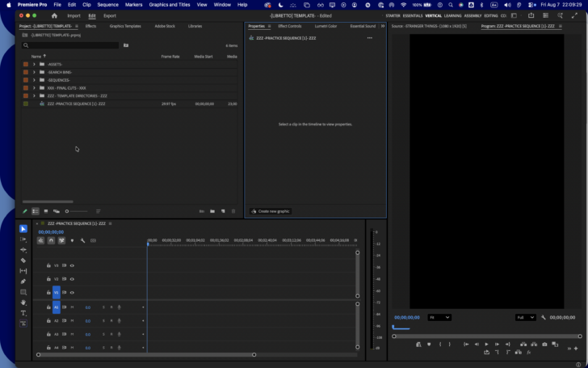Adjust the project panel thumbnail zoom slider
The width and height of the screenshot is (588, 368).
[76, 211]
